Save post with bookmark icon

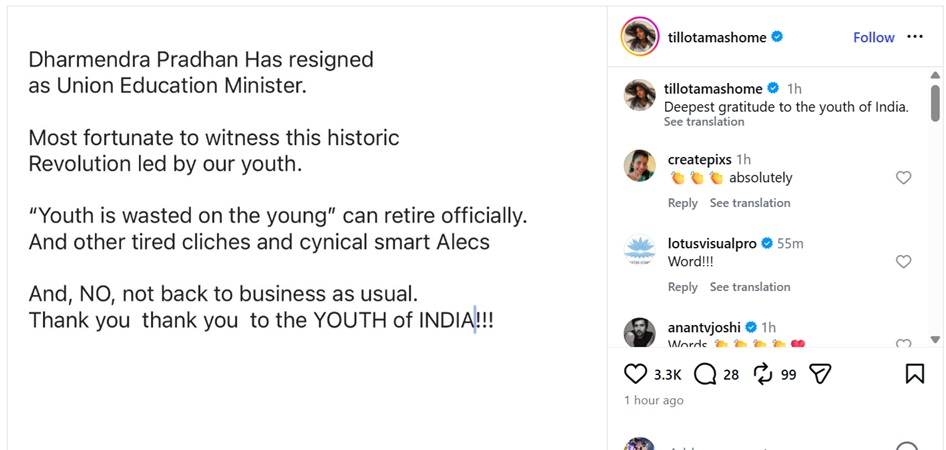click(x=915, y=375)
